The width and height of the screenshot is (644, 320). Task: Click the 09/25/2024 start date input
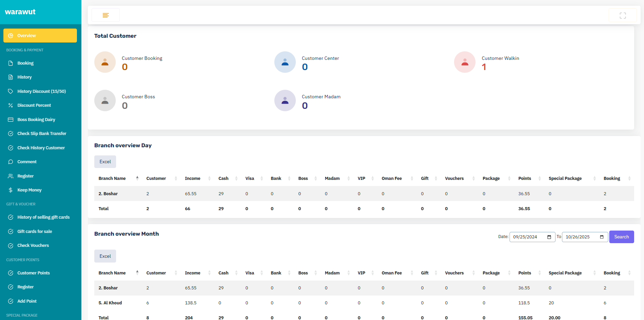point(528,237)
